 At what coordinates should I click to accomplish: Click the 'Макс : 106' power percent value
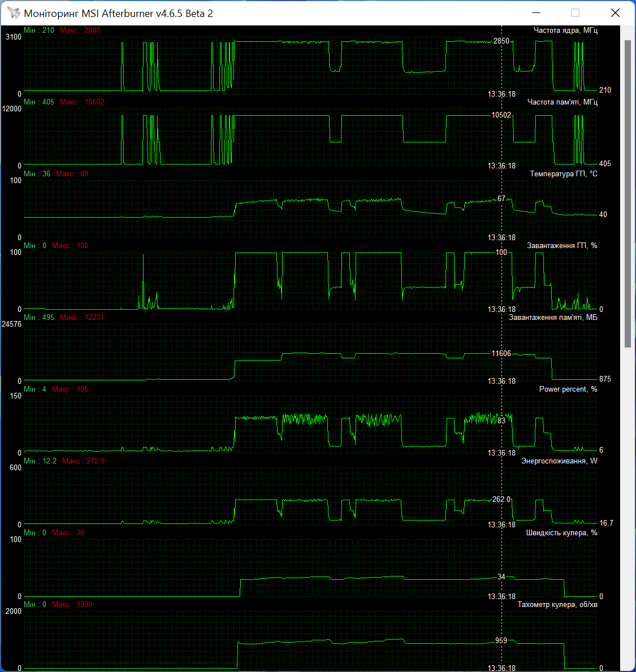pyautogui.click(x=70, y=389)
